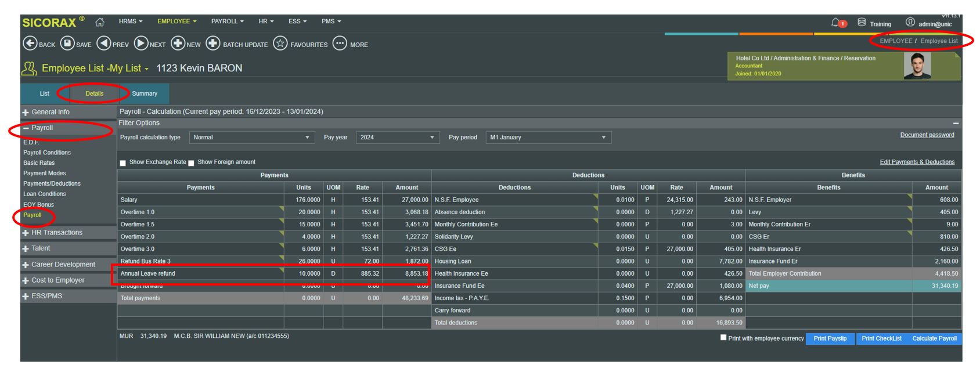Open the My List dropdown arrow
The image size is (980, 368).
pos(147,69)
